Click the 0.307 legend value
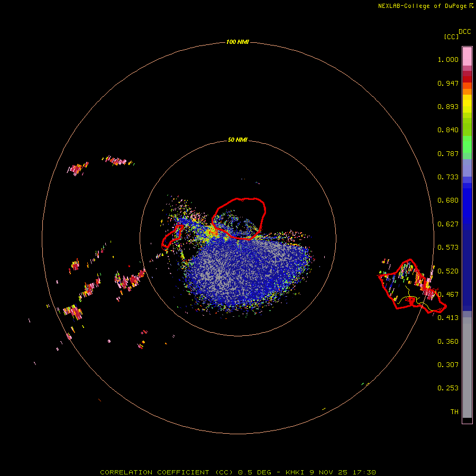This screenshot has height=476, width=476. [448, 365]
